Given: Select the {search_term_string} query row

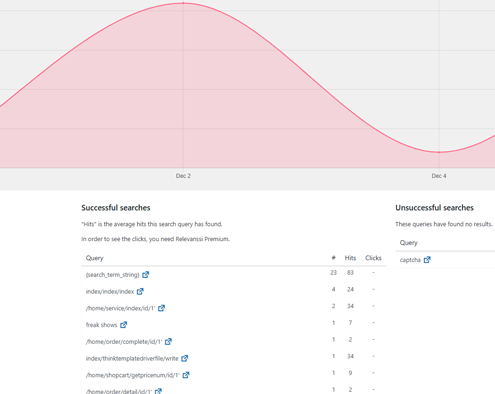Looking at the screenshot, I should tap(234, 274).
